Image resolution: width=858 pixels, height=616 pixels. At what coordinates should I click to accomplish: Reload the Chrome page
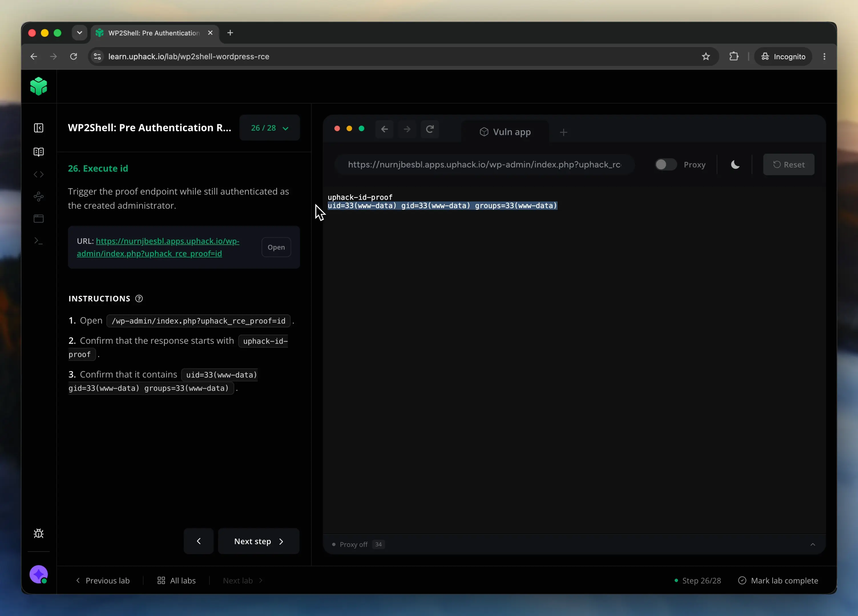click(x=73, y=56)
